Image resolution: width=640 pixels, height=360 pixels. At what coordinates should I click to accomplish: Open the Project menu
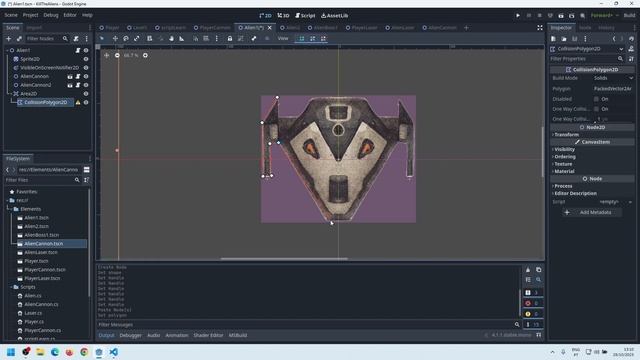coord(30,15)
